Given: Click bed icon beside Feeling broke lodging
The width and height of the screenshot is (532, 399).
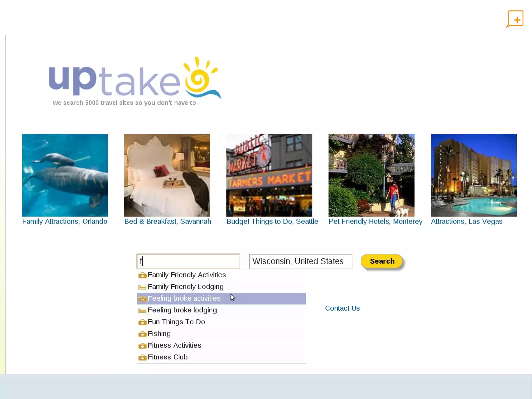Looking at the screenshot, I should (142, 310).
